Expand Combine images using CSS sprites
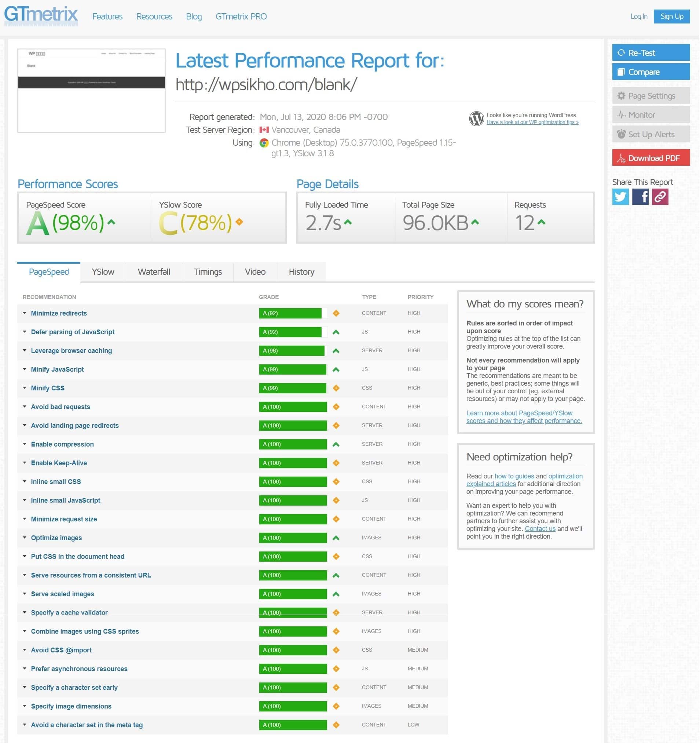This screenshot has width=700, height=743. point(85,631)
